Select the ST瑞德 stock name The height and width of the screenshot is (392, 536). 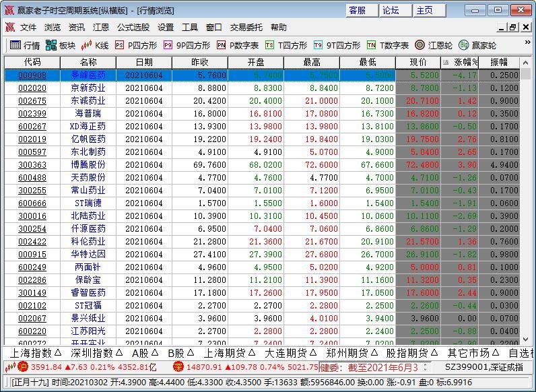(88, 203)
